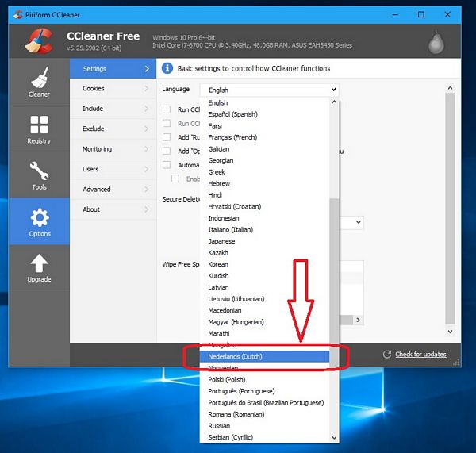
Task: Choose Latvian in the language list
Action: pos(264,287)
